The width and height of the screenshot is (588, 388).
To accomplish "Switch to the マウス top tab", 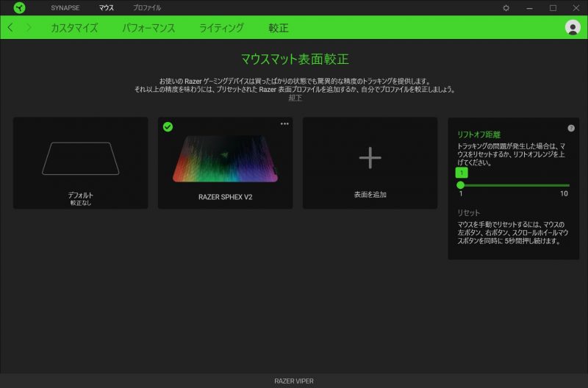I will pos(106,7).
